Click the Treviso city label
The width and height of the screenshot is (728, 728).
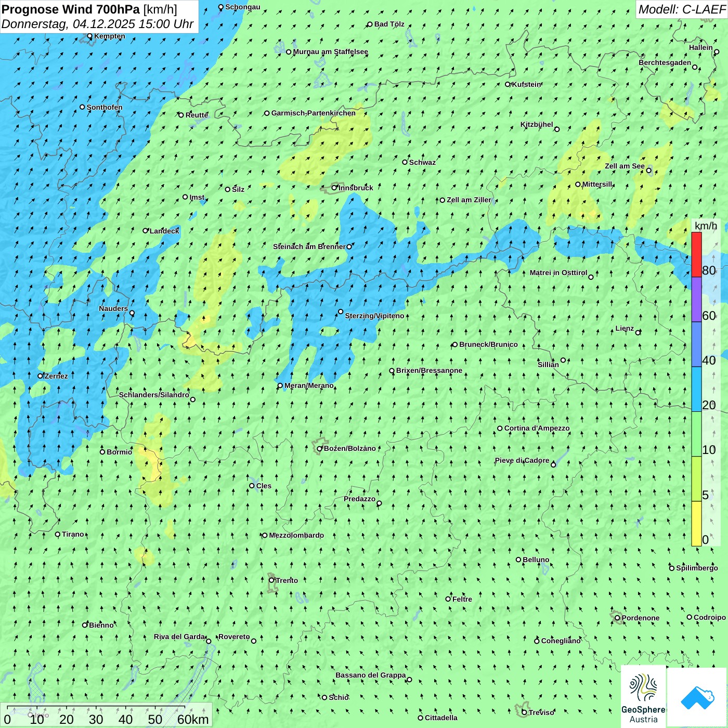coord(541,712)
